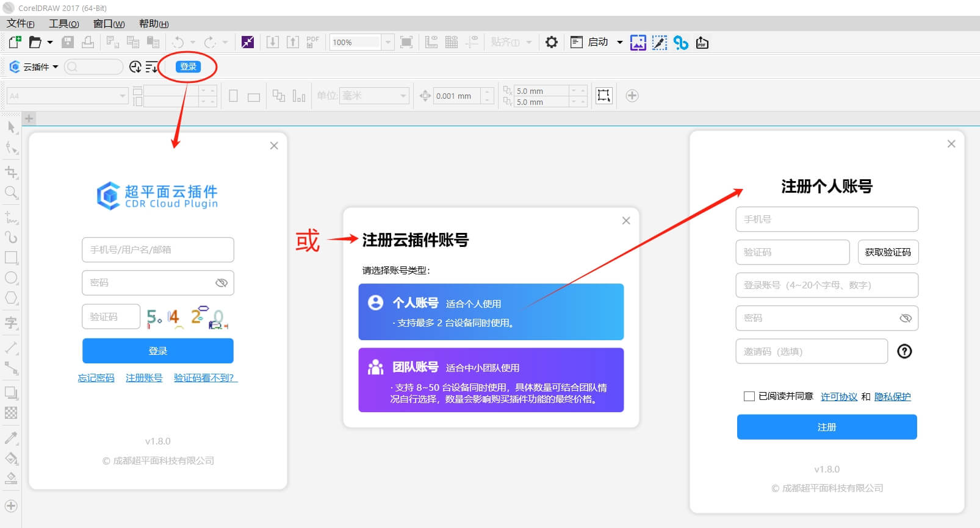Select the Drop Shadow tool
The width and height of the screenshot is (980, 528).
(11, 393)
